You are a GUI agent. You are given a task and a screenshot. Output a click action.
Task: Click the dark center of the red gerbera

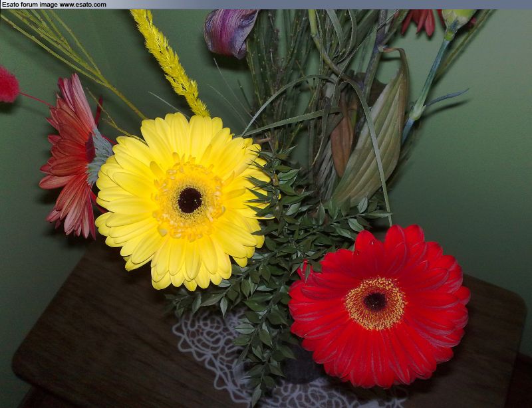click(x=375, y=302)
